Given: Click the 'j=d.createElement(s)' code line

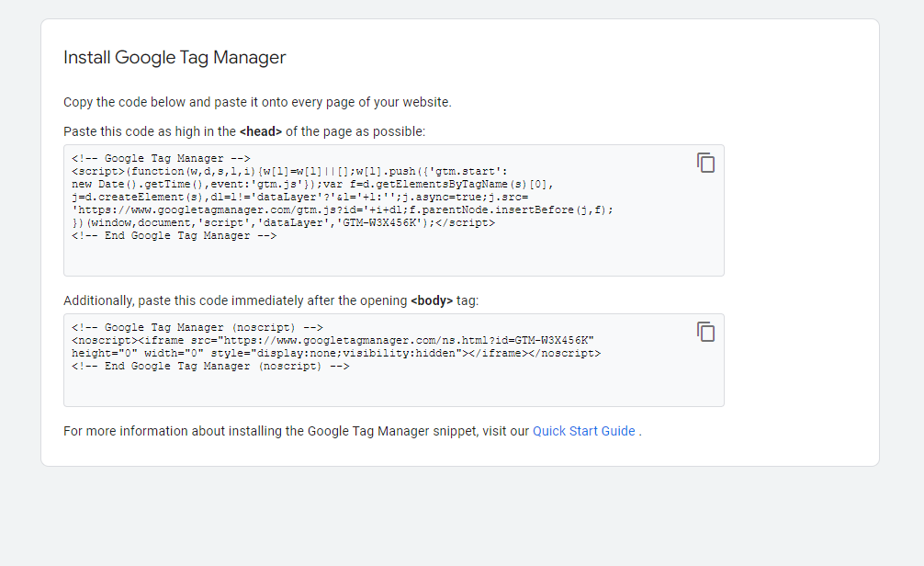Looking at the screenshot, I should pyautogui.click(x=300, y=197).
